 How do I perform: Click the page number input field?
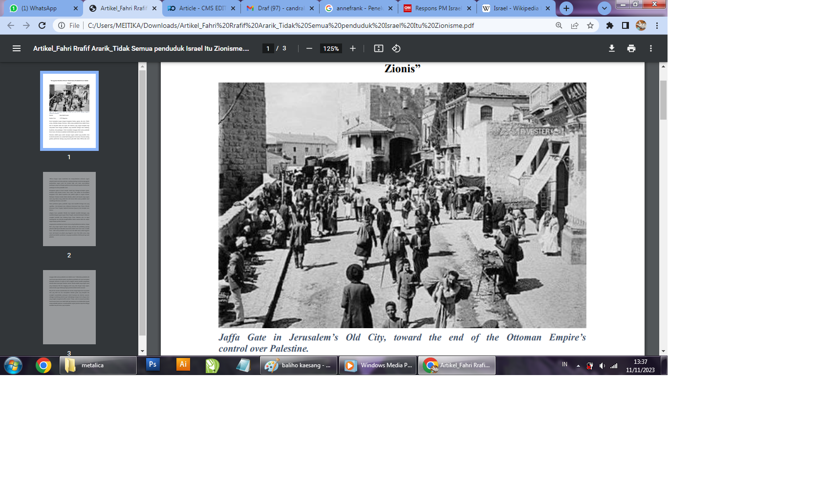coord(268,48)
